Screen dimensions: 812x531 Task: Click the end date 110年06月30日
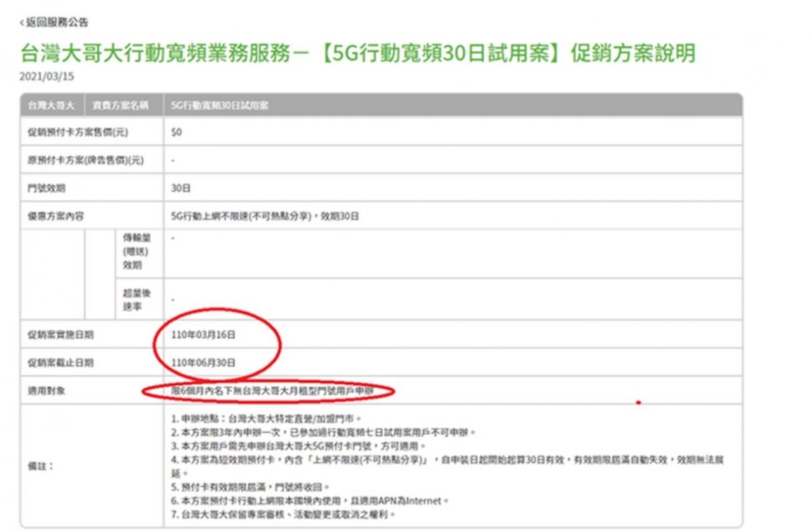(204, 363)
